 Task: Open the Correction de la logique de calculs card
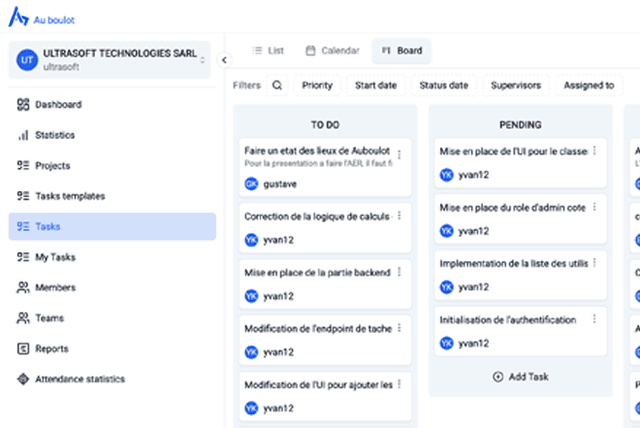[x=325, y=228]
